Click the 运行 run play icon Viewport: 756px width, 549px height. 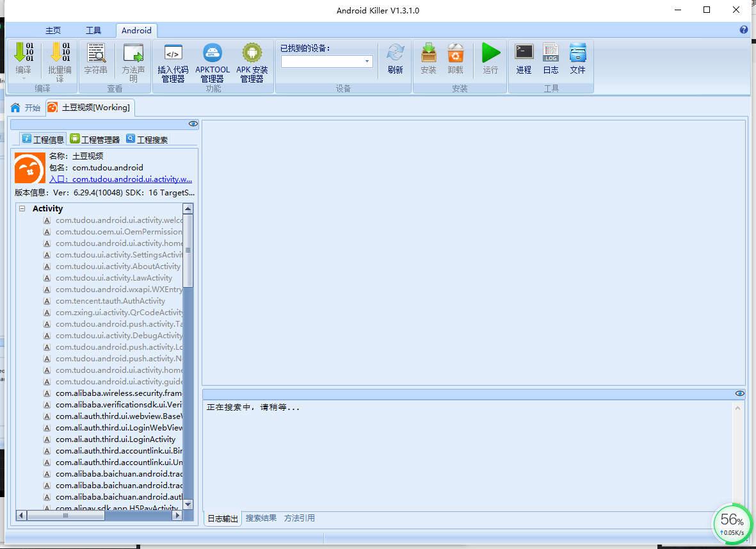[491, 53]
